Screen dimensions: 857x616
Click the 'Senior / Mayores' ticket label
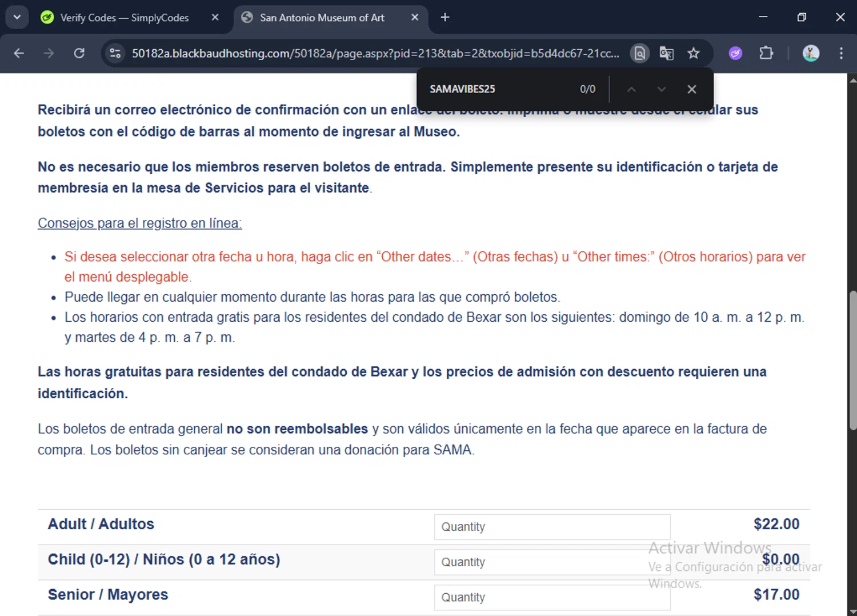point(108,595)
